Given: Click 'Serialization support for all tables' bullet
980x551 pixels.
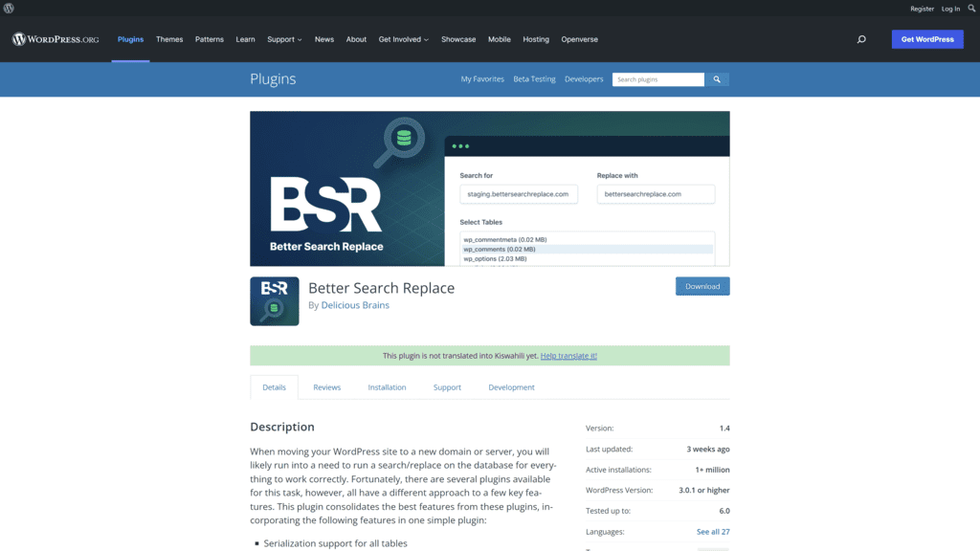Looking at the screenshot, I should 335,543.
